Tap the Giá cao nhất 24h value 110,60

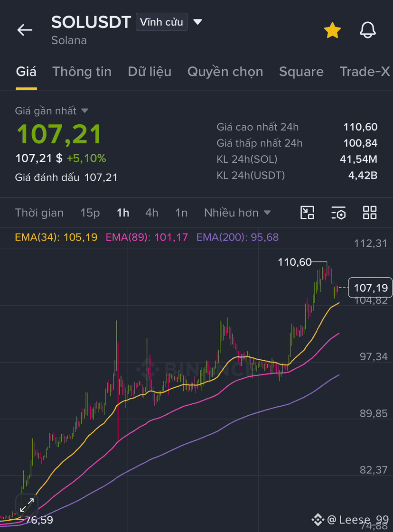360,127
